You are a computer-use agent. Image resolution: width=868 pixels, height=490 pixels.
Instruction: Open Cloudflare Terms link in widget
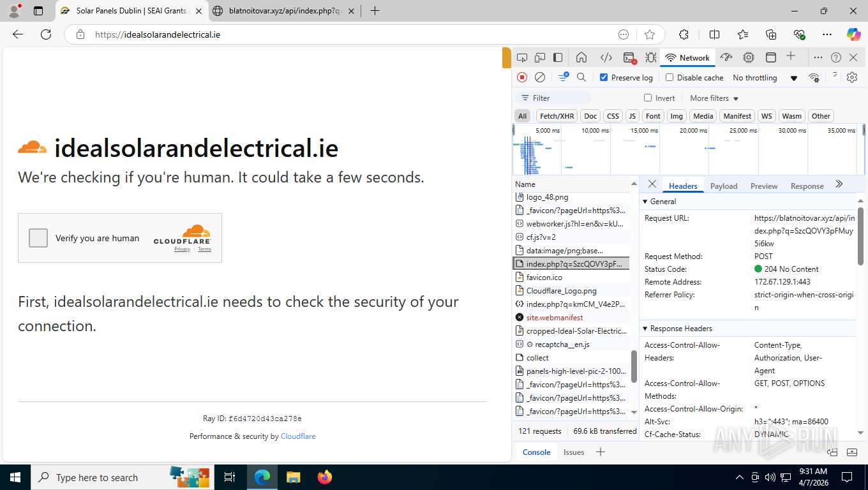tap(204, 249)
